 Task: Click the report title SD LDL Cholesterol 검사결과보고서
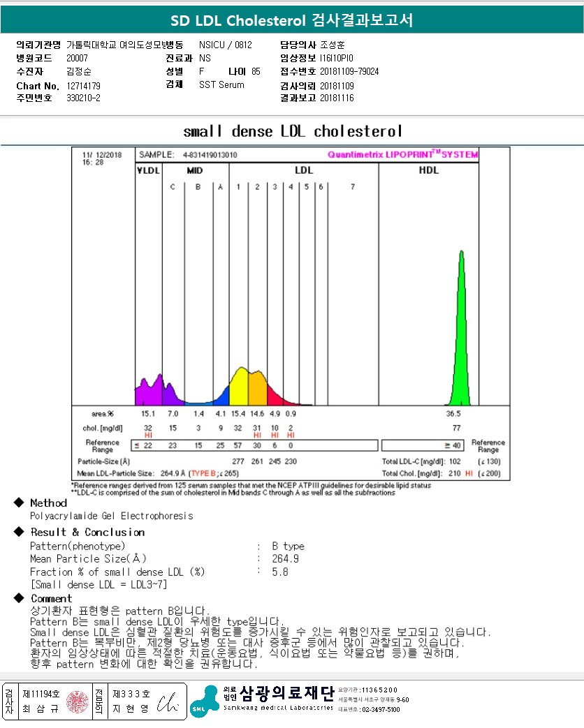[x=292, y=20]
